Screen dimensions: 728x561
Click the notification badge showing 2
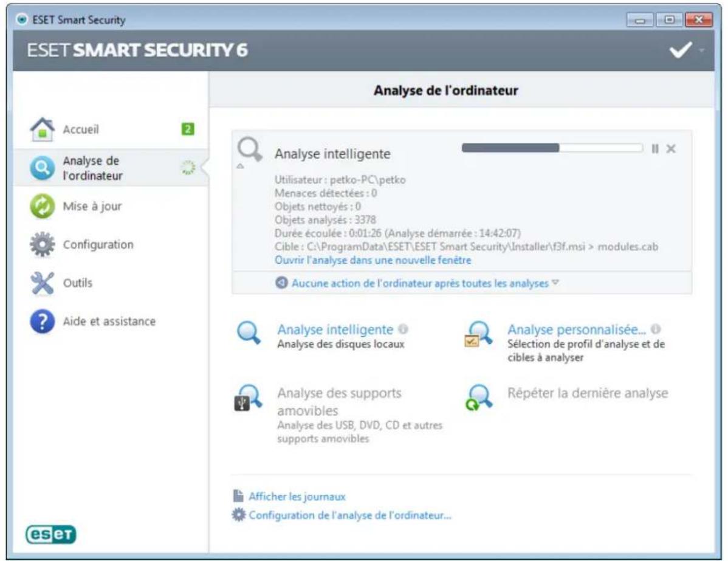click(187, 128)
